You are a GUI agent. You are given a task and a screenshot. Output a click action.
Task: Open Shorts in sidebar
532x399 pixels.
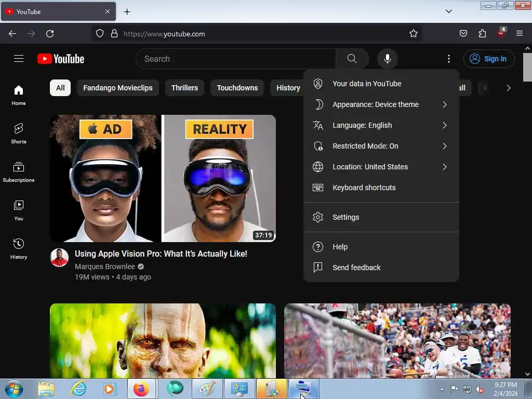coord(19,134)
